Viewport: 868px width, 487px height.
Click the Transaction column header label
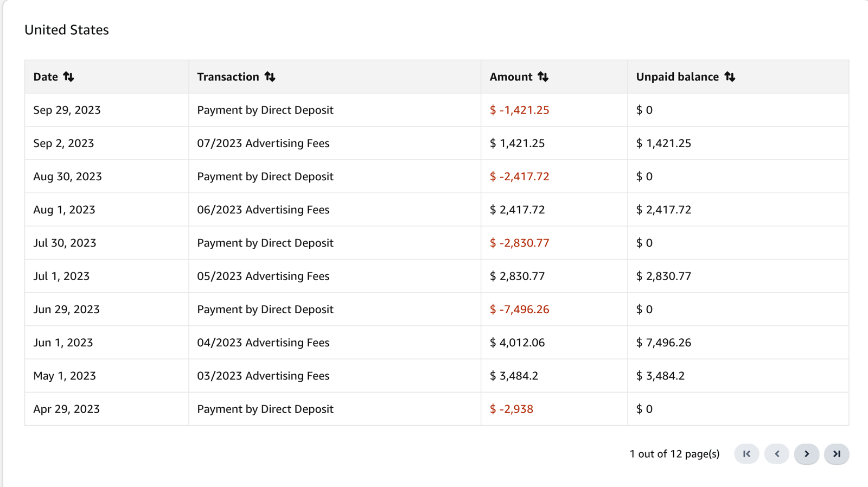(228, 77)
